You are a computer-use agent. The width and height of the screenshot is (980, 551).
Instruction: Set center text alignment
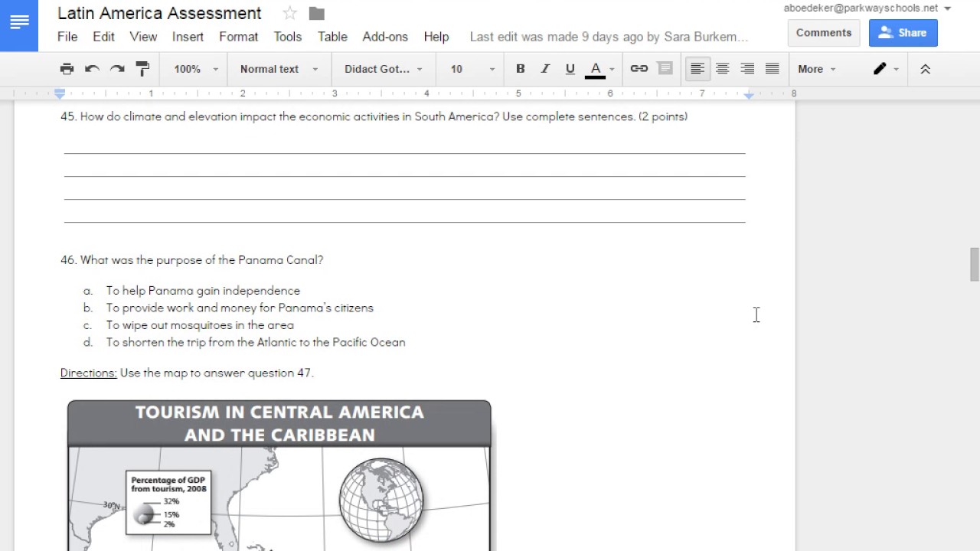point(722,69)
